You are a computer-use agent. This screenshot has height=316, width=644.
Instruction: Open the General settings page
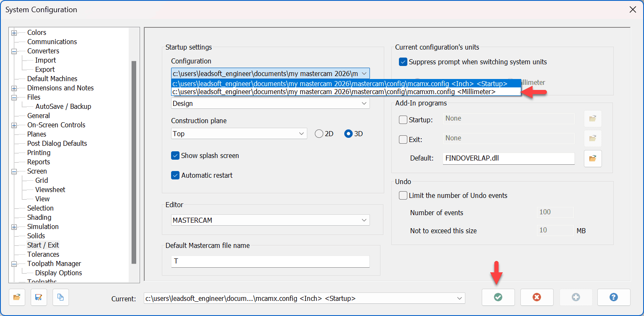click(39, 116)
